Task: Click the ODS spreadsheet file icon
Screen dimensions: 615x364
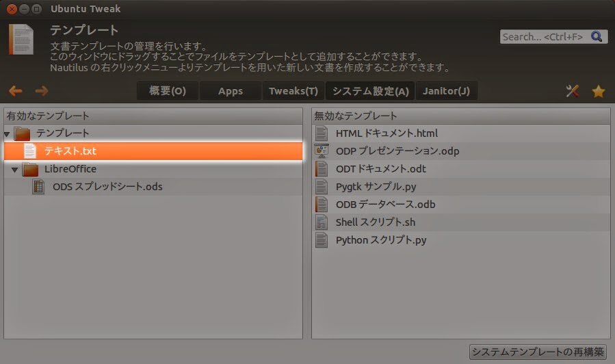Action: click(38, 187)
